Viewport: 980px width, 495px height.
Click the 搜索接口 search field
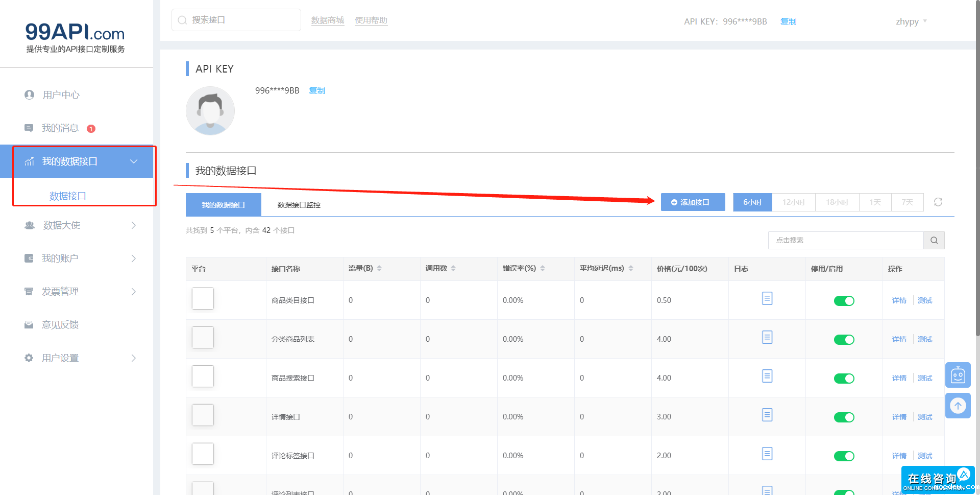(240, 20)
